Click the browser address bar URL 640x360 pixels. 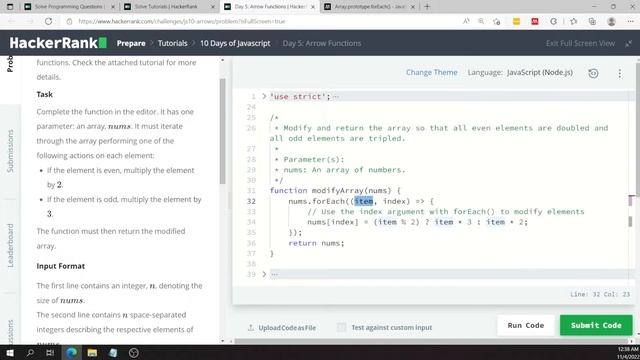point(182,21)
